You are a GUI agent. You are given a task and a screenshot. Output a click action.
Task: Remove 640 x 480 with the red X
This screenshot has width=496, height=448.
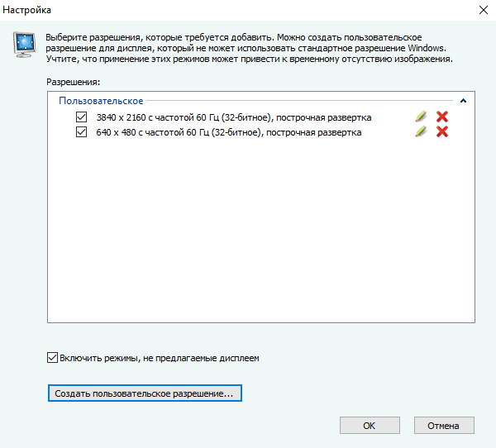pos(442,131)
